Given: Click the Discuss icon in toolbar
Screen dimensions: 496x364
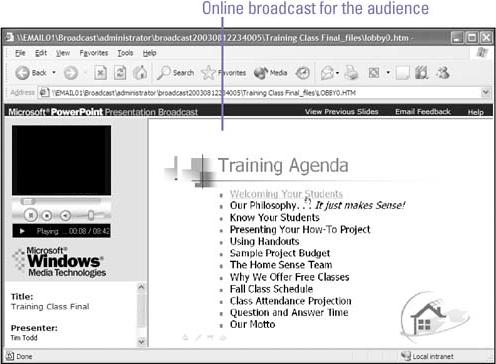Looking at the screenshot, I should coord(422,73).
